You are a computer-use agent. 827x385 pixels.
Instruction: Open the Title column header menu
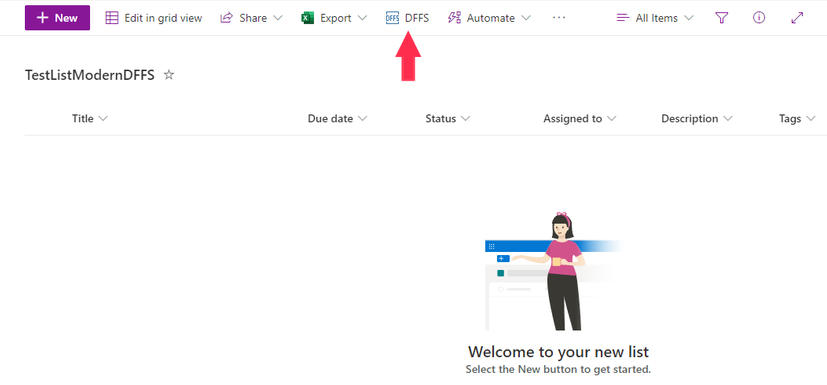tap(90, 119)
